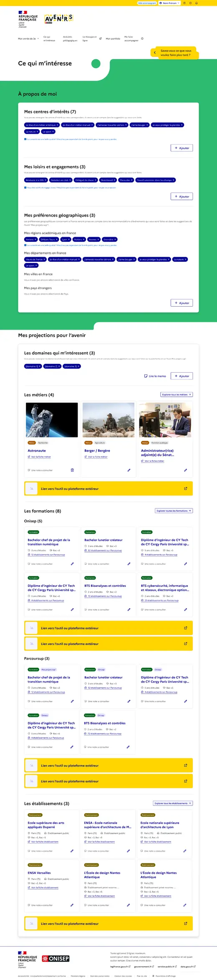Remove the 'Rennes' region tag

[98, 240]
